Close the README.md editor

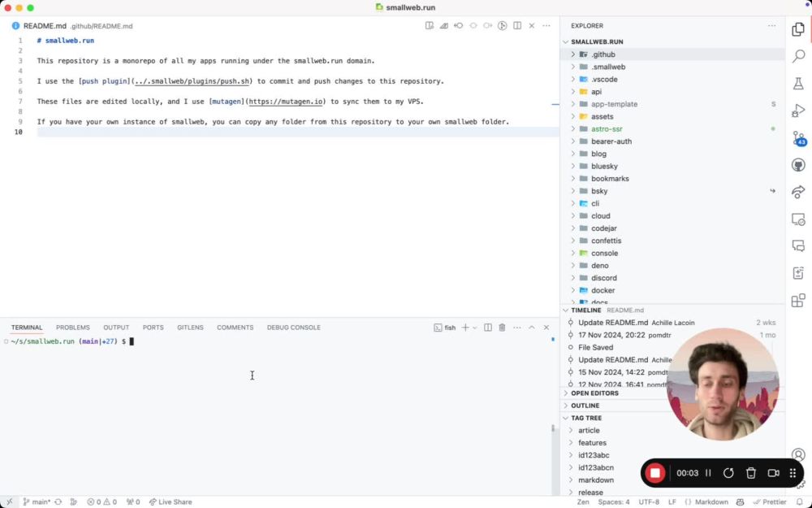coord(531,25)
